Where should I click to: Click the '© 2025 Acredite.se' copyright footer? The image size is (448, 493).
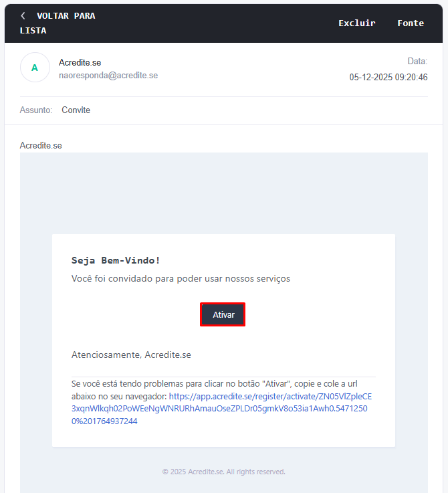(223, 472)
